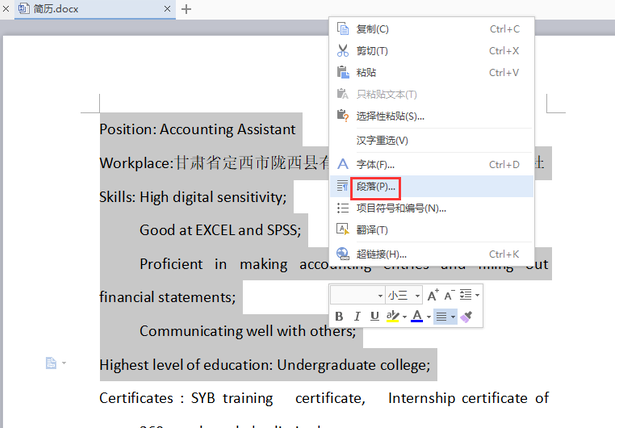Click the text 'Skills: High digital sensitivity;'

coord(193,197)
